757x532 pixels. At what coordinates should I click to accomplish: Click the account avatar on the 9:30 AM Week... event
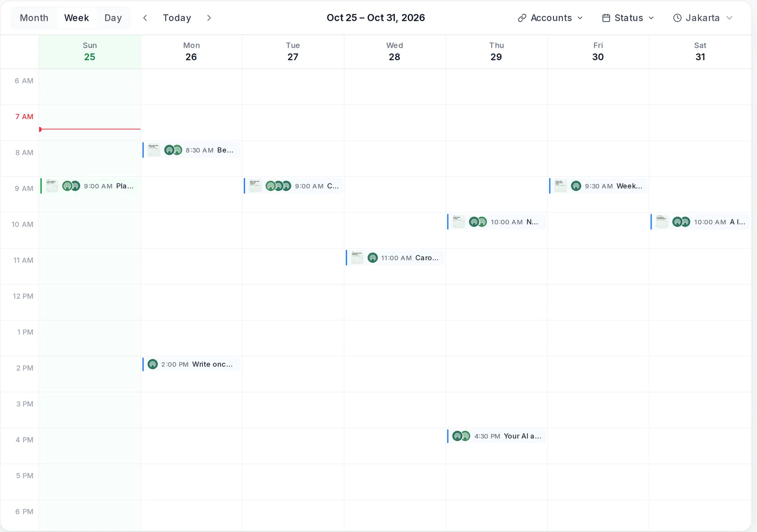point(576,186)
